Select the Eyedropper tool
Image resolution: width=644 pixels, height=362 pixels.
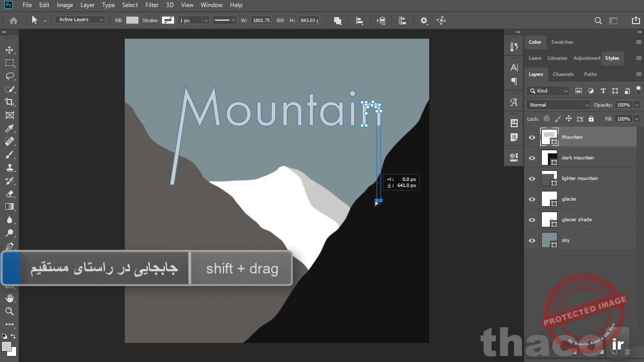(9, 128)
